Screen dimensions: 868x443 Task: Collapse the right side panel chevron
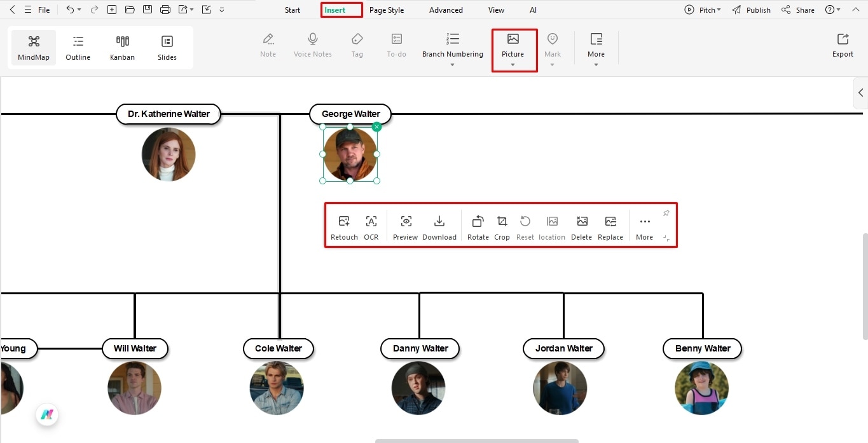coord(861,92)
